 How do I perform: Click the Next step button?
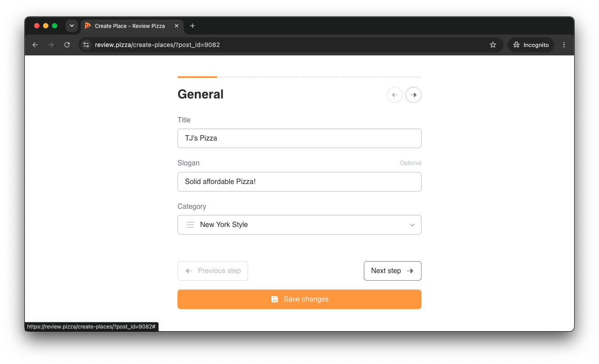(393, 271)
